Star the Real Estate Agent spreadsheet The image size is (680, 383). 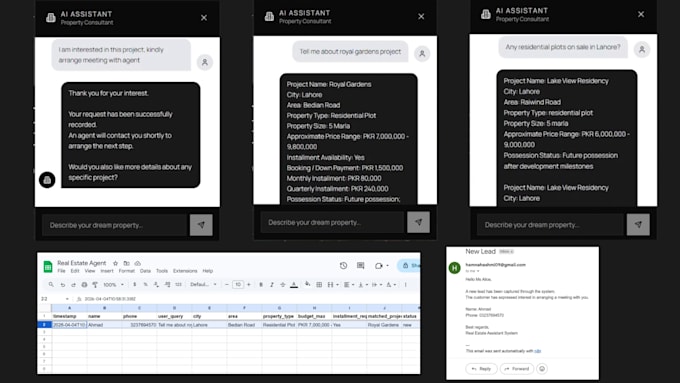click(115, 263)
